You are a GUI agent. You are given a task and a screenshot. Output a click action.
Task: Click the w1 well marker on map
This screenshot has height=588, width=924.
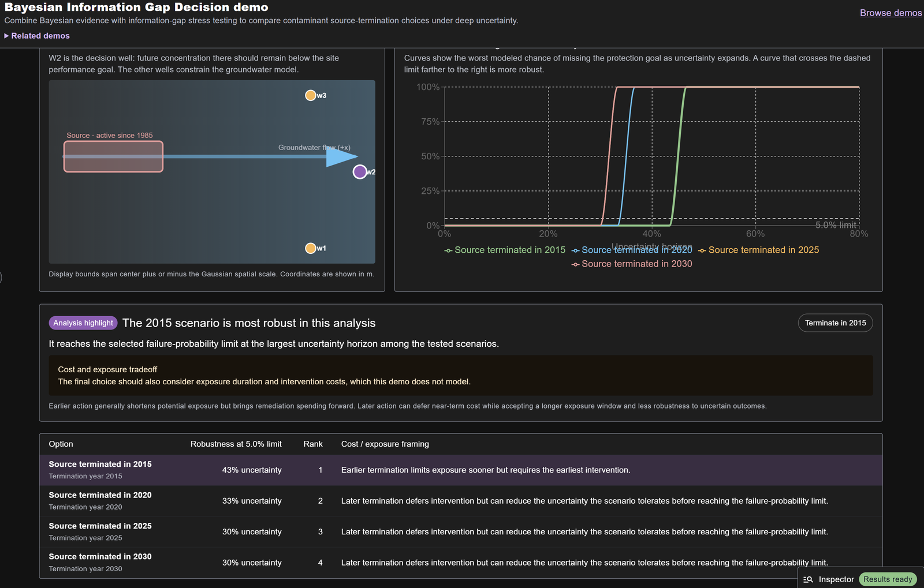311,248
